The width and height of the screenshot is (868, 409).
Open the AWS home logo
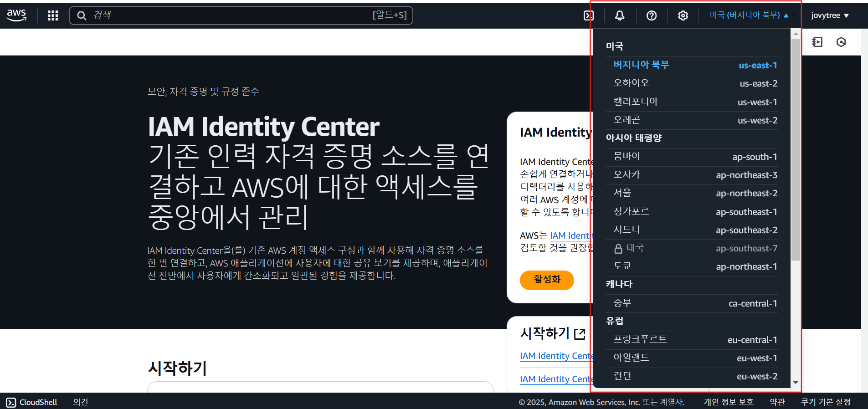pyautogui.click(x=16, y=15)
